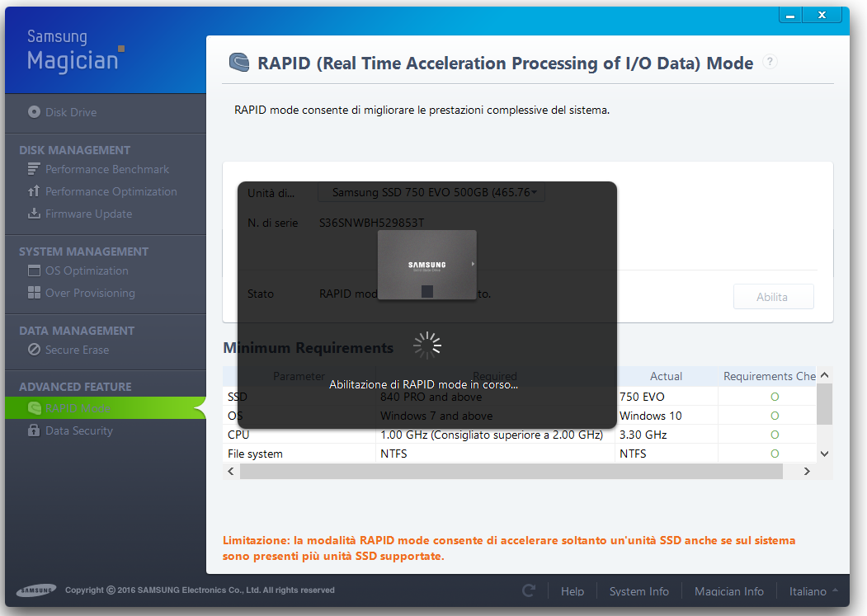Viewport: 867px width, 616px height.
Task: Click the Samsung Magician logo
Action: click(x=76, y=51)
